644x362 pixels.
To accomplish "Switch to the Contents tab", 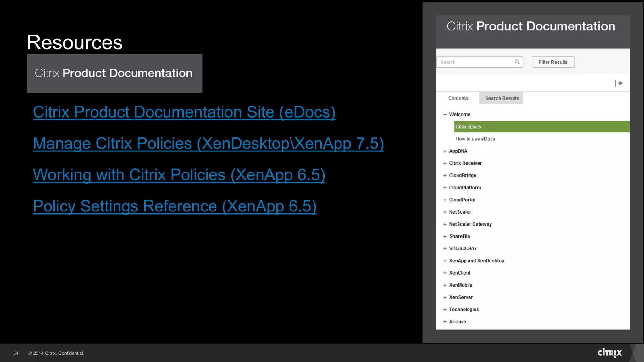I will point(458,98).
